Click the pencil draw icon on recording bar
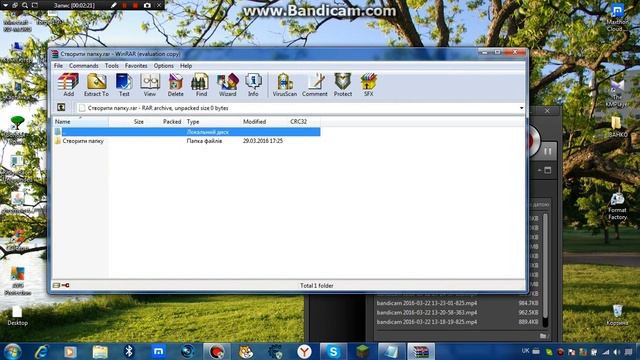The width and height of the screenshot is (640, 360). [114, 5]
